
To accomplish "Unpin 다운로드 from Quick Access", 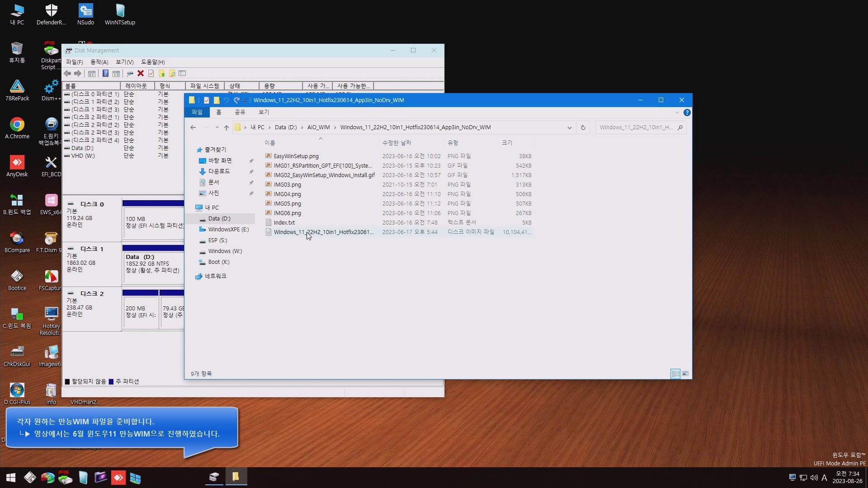I will 251,172.
